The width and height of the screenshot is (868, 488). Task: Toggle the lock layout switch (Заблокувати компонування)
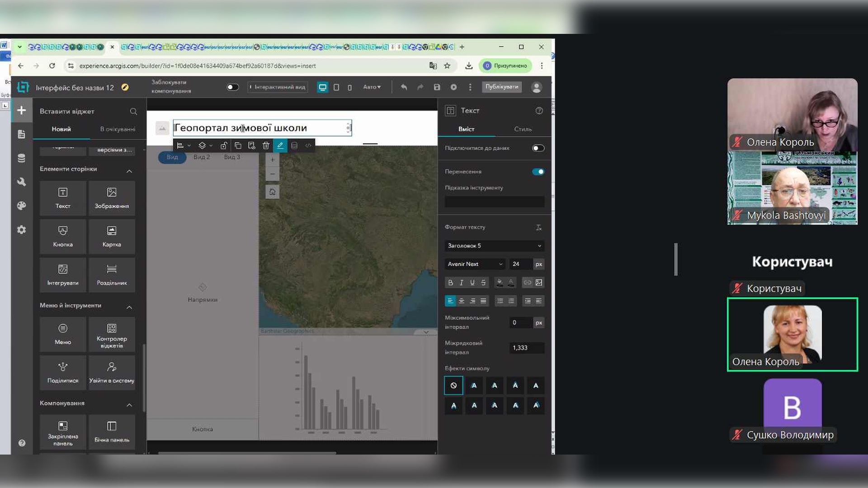[x=232, y=87]
